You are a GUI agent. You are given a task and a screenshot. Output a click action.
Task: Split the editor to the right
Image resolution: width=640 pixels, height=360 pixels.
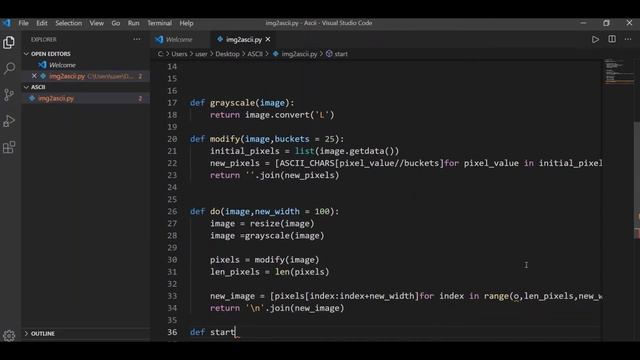612,40
